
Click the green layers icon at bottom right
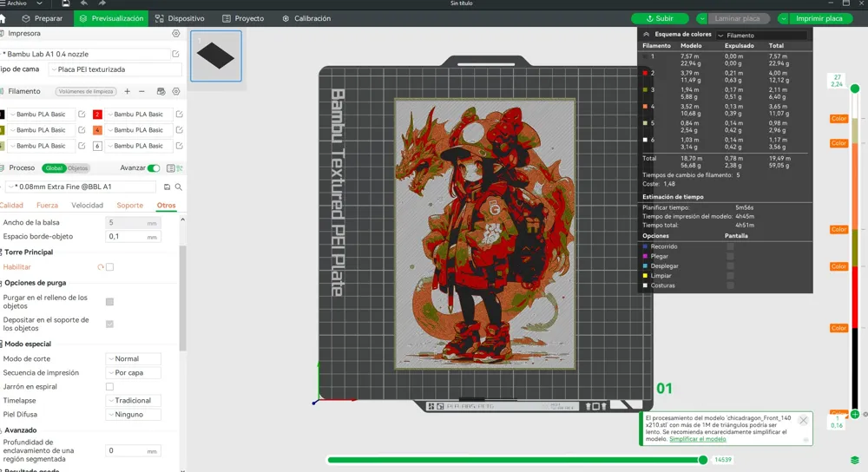click(855, 461)
